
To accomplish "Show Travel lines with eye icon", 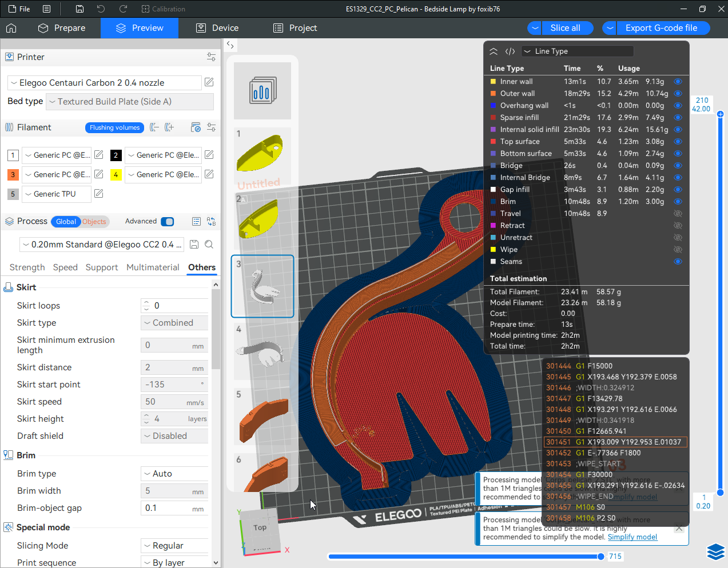I will tap(678, 214).
